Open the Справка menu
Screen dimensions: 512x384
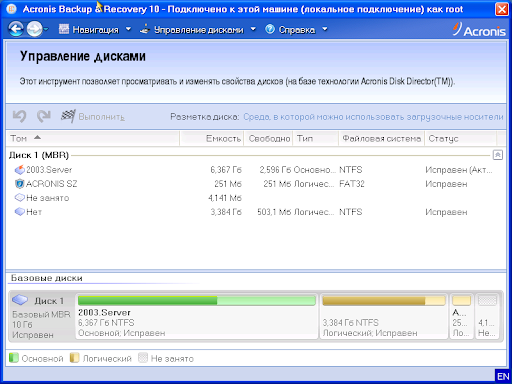297,30
